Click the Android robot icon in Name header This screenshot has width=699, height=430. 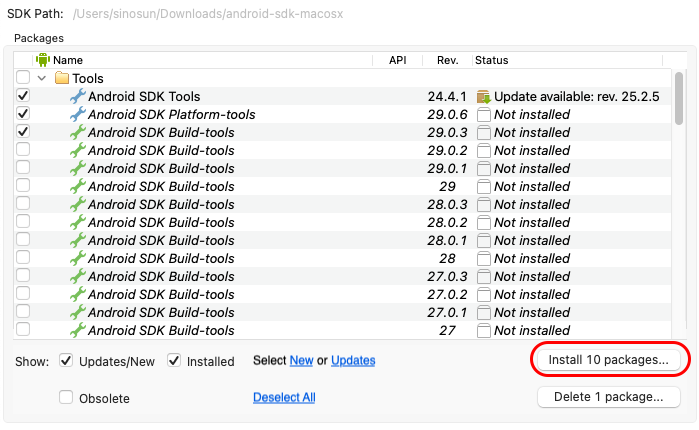coord(43,60)
